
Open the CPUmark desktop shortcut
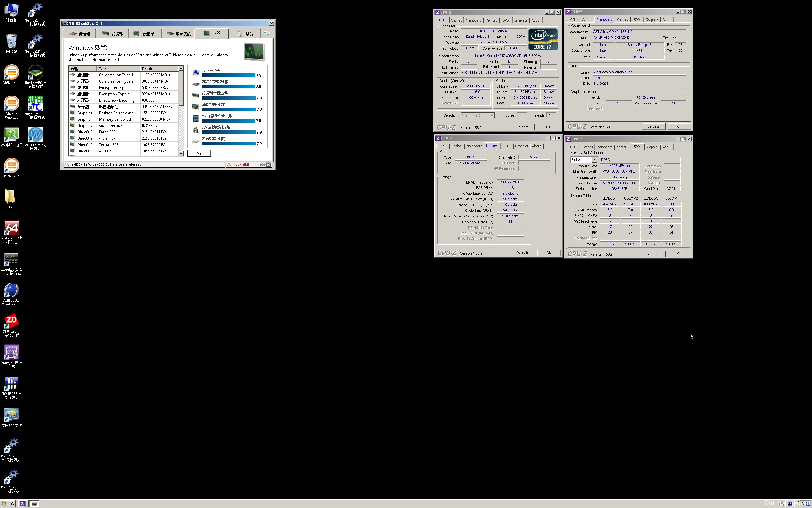coord(11,325)
